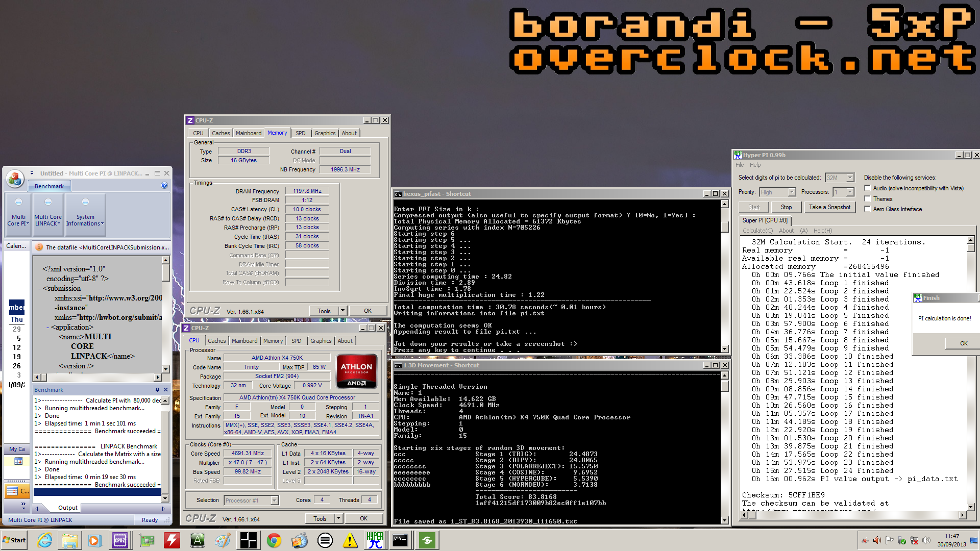This screenshot has width=980, height=551.
Task: Toggle Aero Glass Interface checkbox
Action: (867, 209)
